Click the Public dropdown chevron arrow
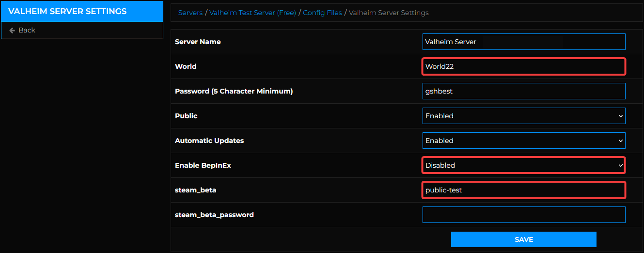The height and width of the screenshot is (253, 644). 621,116
